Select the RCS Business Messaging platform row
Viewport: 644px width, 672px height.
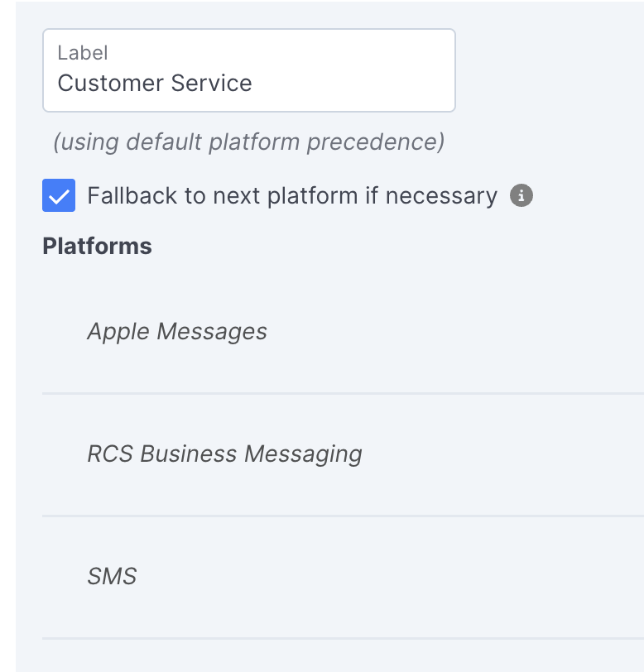tap(343, 454)
